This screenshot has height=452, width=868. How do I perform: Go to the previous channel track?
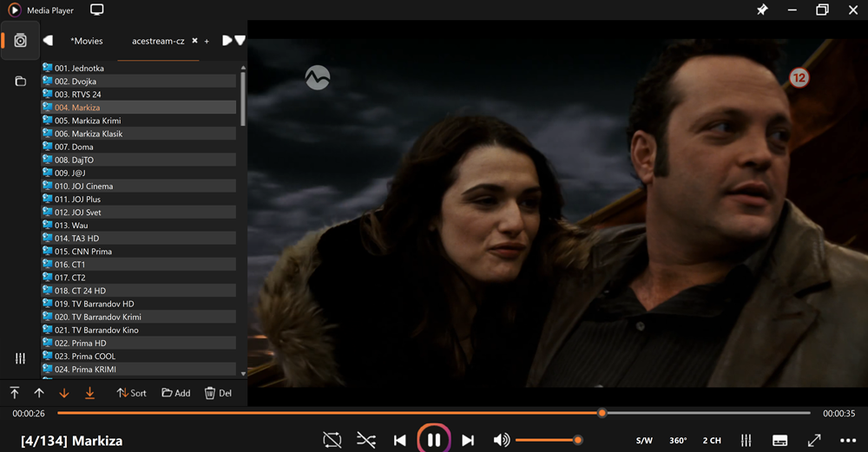399,441
